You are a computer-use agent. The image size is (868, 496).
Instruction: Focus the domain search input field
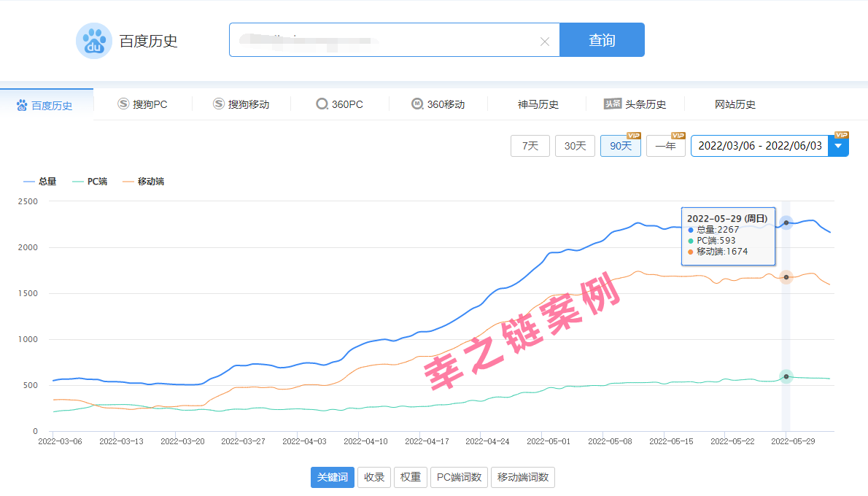click(x=394, y=40)
